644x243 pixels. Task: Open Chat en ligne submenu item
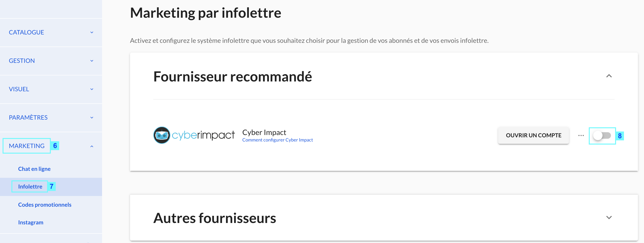point(34,169)
